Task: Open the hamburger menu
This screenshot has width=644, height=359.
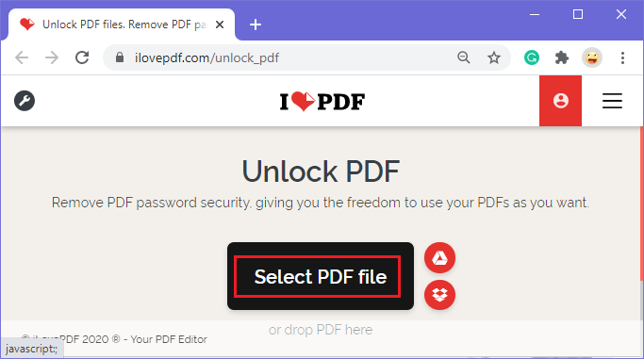Action: click(612, 101)
